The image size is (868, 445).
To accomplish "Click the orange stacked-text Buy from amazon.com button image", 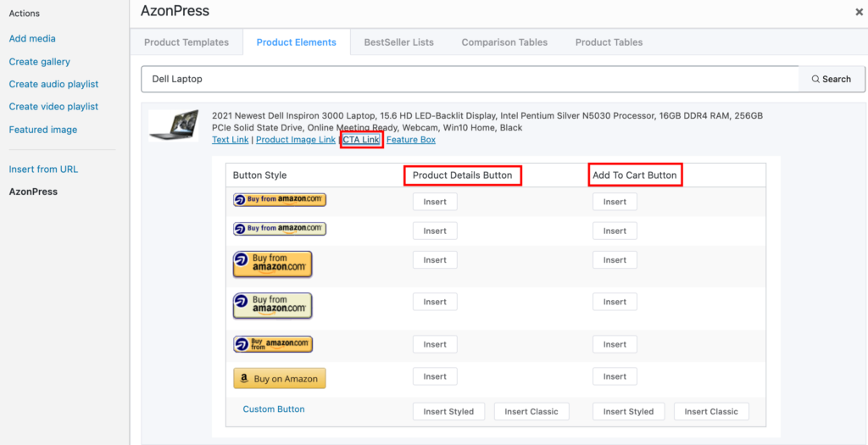I will [x=273, y=344].
